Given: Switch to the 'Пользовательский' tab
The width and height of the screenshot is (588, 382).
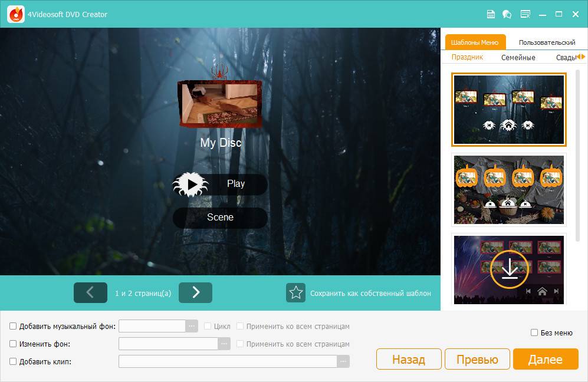Looking at the screenshot, I should click(547, 42).
